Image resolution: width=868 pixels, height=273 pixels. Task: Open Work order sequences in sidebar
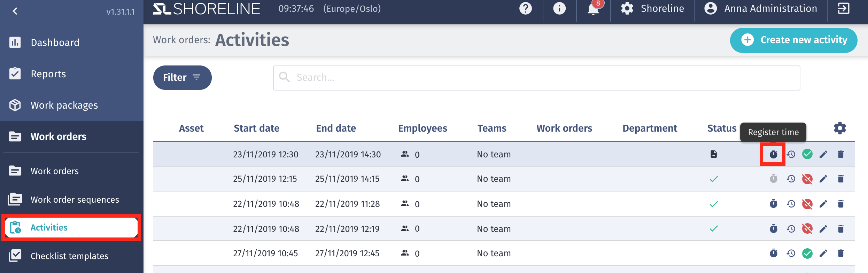[x=75, y=200]
